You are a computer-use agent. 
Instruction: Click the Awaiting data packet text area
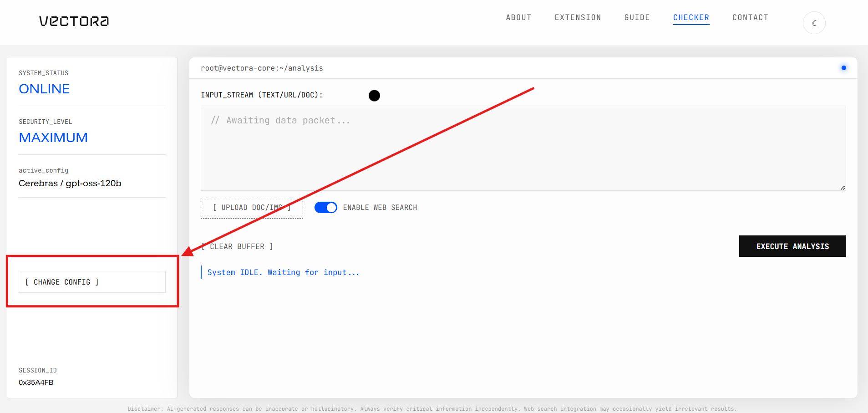523,148
